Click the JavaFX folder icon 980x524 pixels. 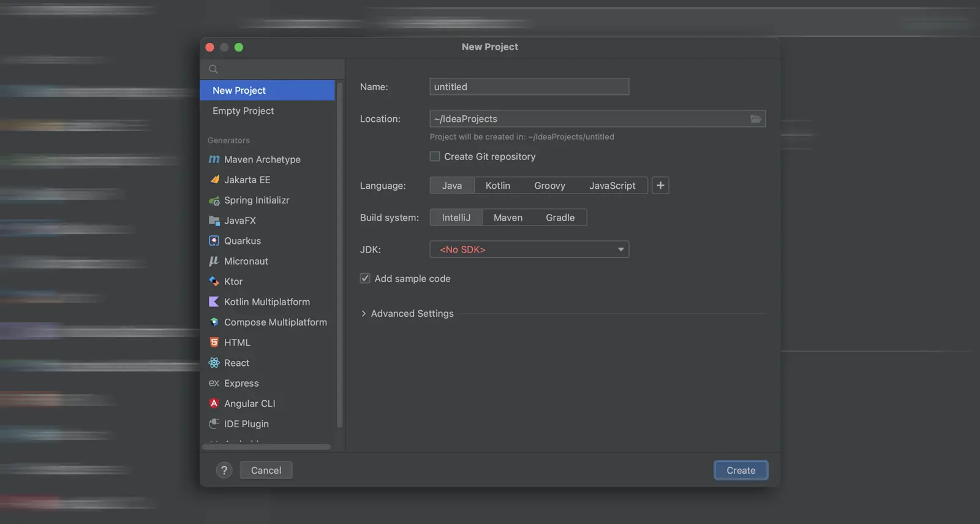(214, 221)
